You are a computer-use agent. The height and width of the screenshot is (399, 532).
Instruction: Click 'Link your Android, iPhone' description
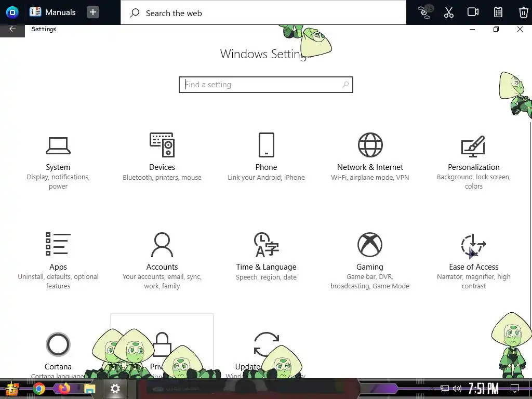point(267,178)
